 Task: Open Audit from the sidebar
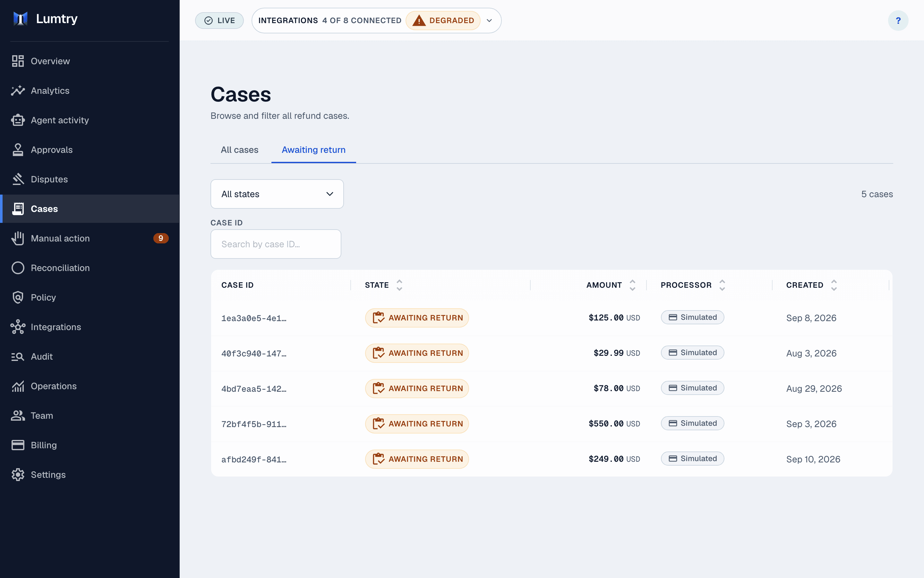tap(90, 357)
